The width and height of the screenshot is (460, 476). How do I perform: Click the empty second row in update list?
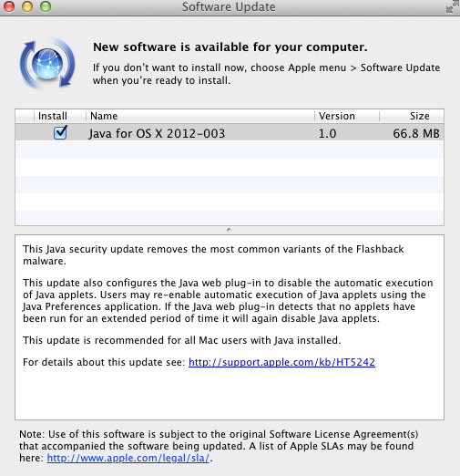tap(230, 150)
